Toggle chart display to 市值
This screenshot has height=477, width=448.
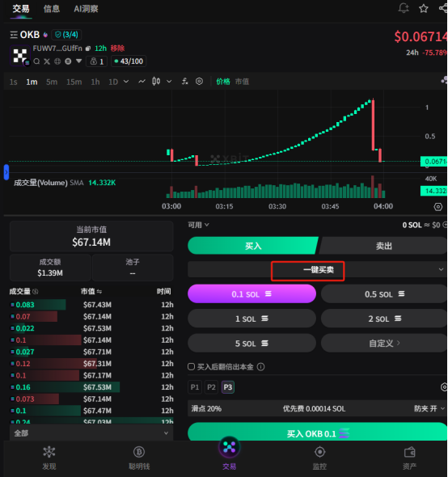tap(242, 82)
